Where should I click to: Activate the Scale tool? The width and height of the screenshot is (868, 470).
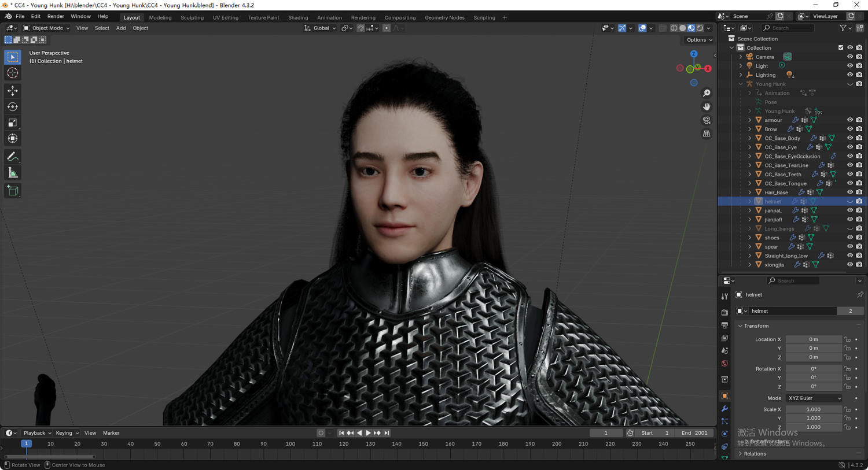[13, 123]
